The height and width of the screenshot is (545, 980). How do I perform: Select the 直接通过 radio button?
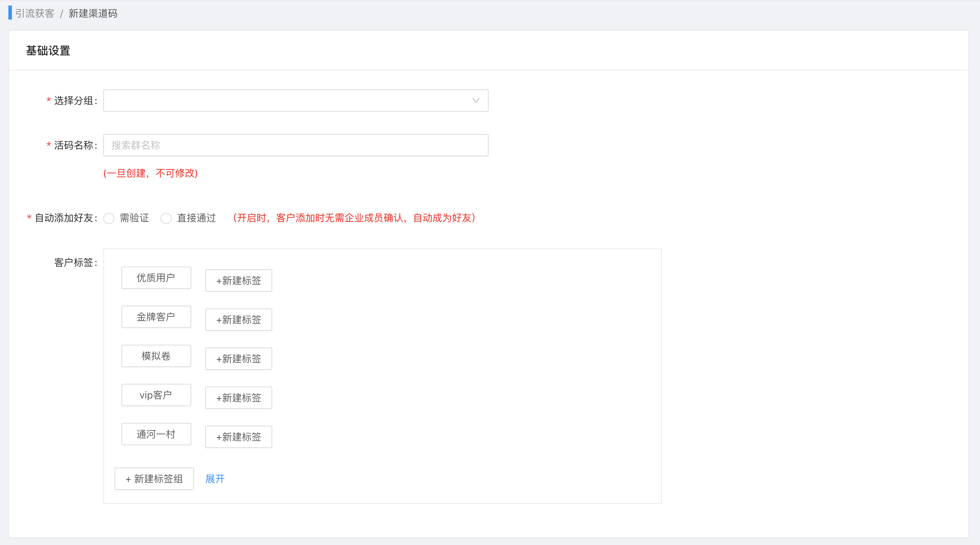[x=166, y=218]
